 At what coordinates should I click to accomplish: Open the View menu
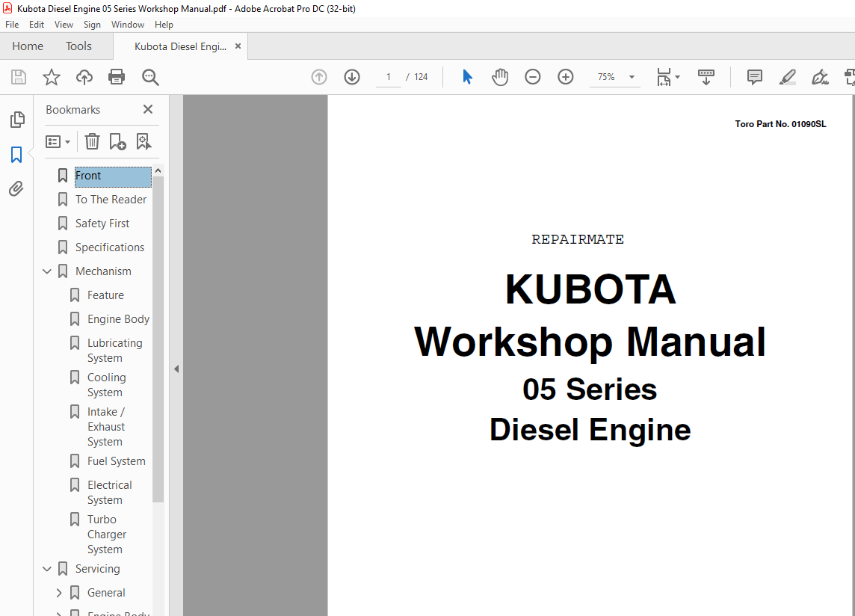pos(64,25)
